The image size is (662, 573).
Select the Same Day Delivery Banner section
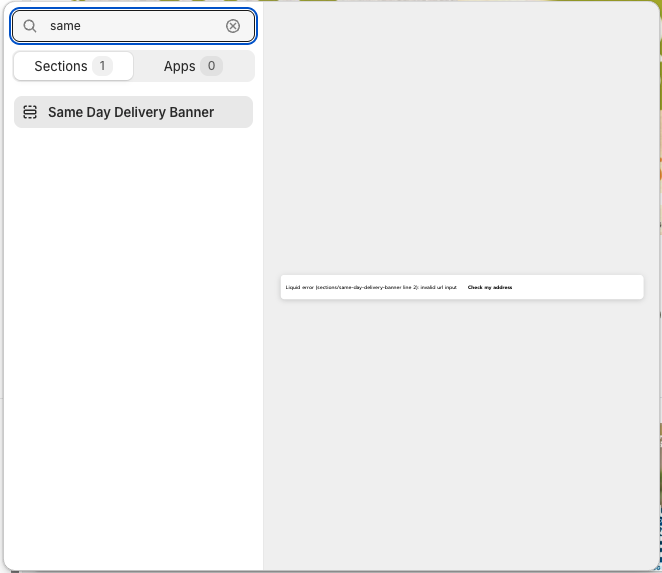[133, 112]
